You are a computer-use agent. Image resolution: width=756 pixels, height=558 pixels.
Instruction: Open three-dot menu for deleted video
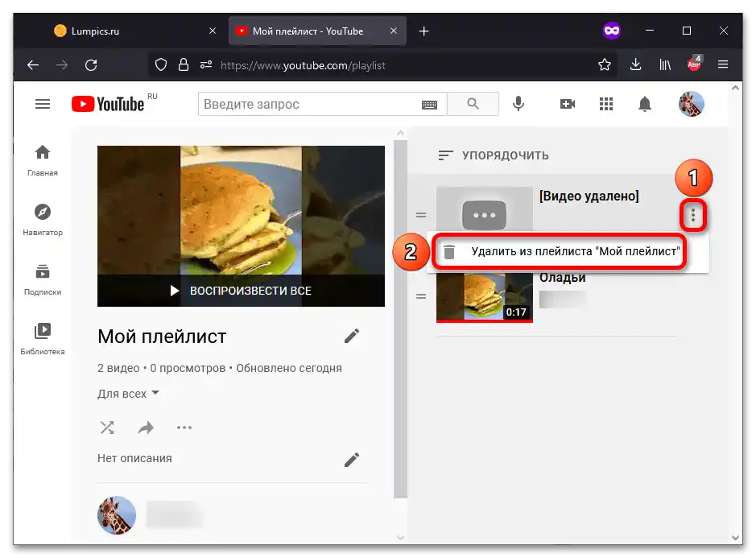693,215
